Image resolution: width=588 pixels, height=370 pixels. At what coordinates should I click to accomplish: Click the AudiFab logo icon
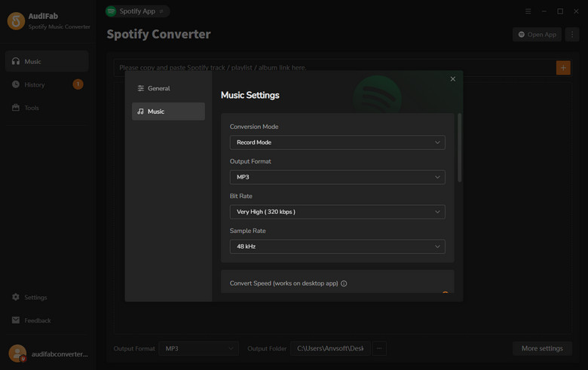[x=16, y=21]
